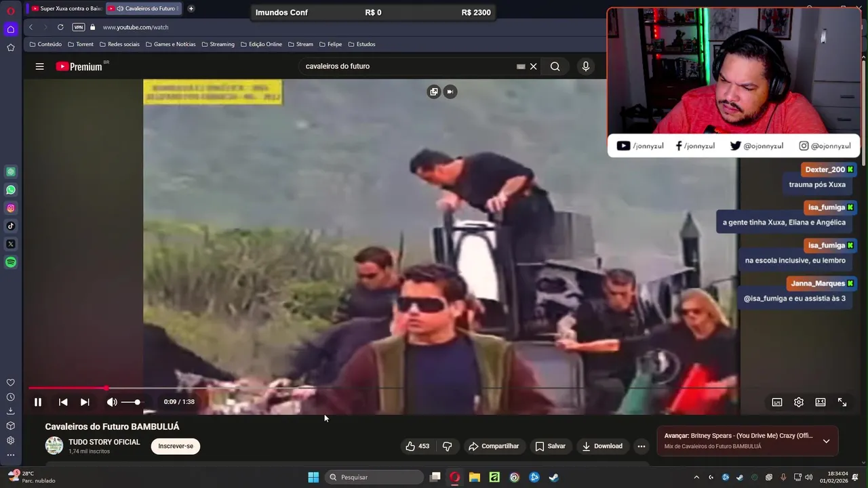Open Stream bookmarks folder
868x488 pixels.
pos(300,44)
